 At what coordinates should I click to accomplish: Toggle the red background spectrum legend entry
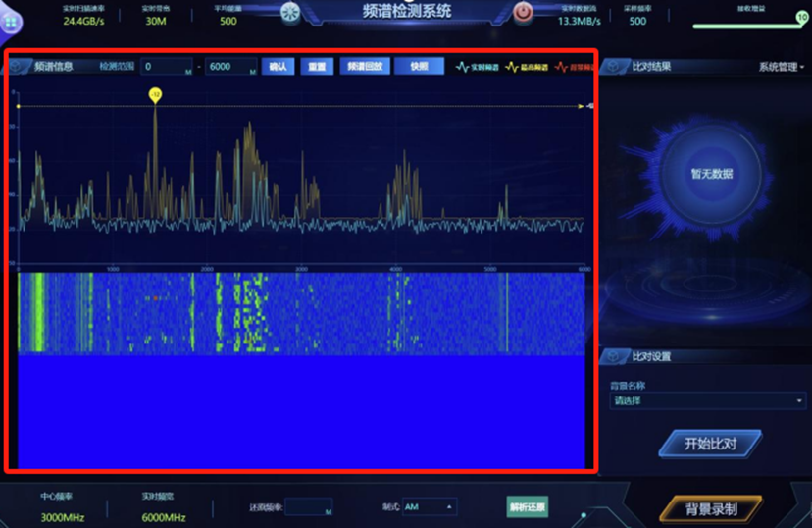[574, 67]
